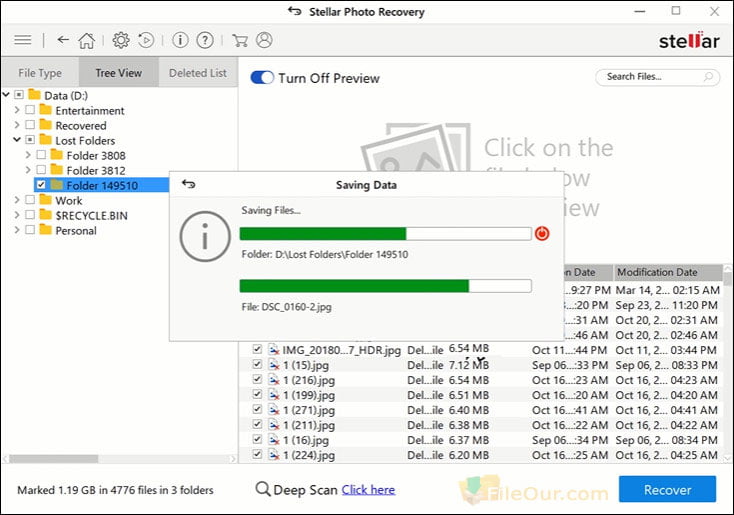
Task: Click the Work folder icon
Action: click(45, 200)
